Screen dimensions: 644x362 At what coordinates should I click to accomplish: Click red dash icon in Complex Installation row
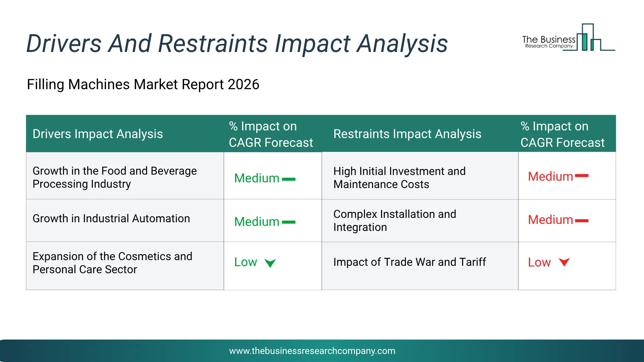(x=582, y=221)
